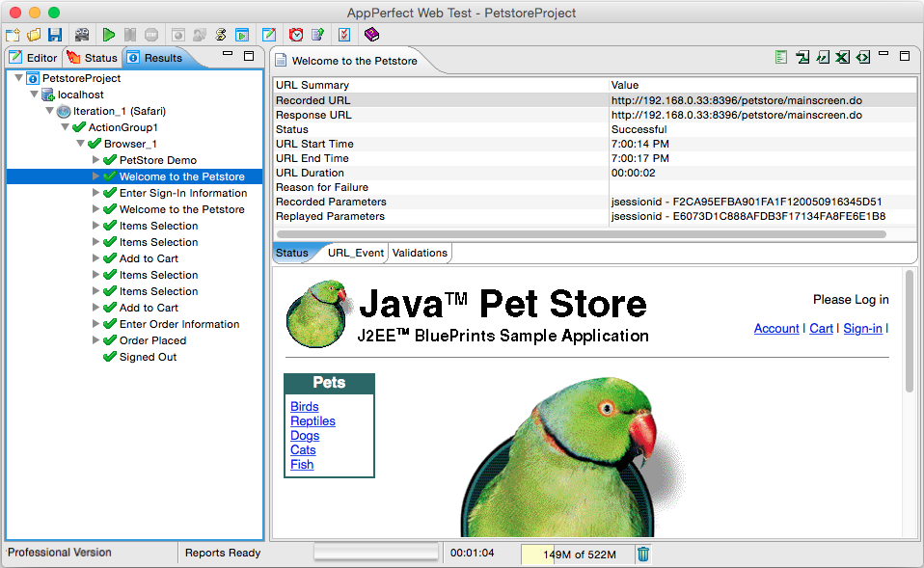
Task: Switch to the Status tab in left panel
Action: [92, 58]
